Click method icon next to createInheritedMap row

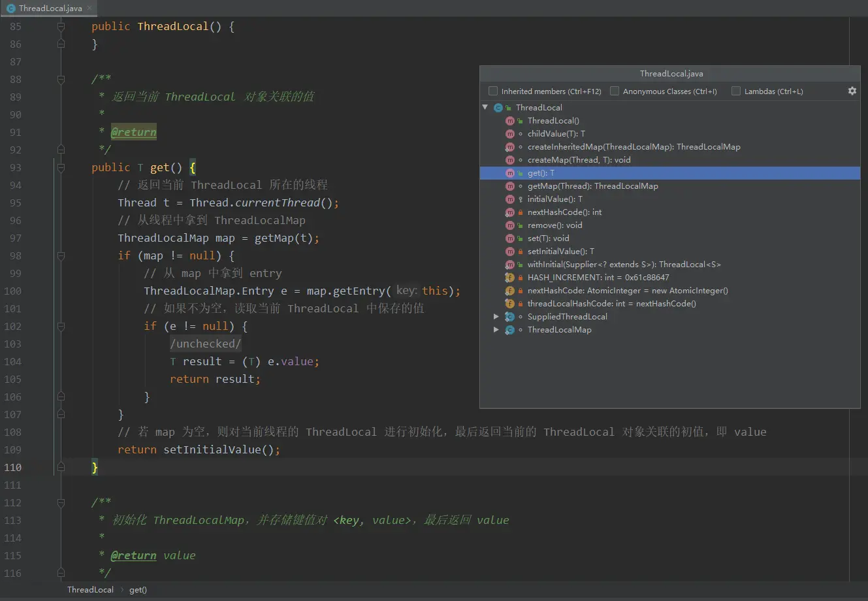click(510, 147)
